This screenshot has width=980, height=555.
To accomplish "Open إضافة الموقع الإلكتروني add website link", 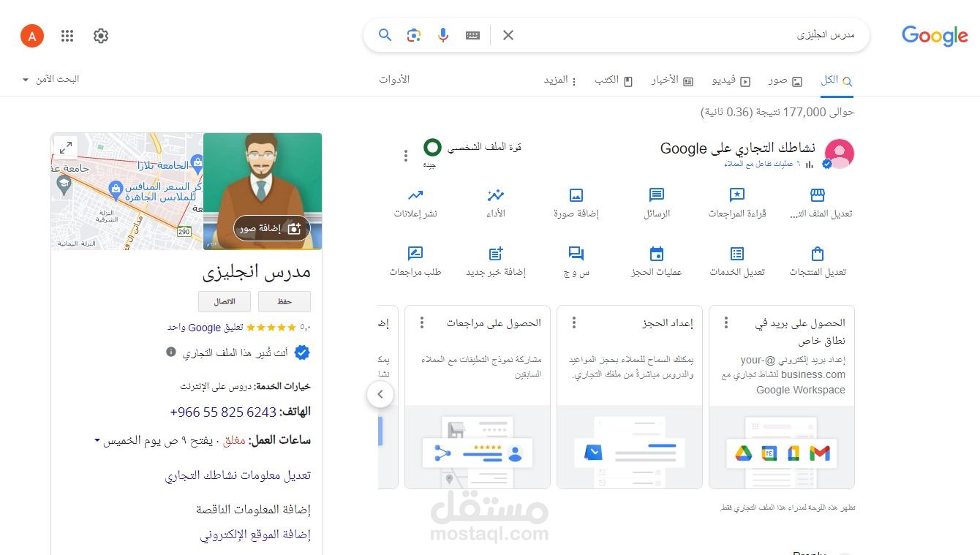I will coord(255,535).
